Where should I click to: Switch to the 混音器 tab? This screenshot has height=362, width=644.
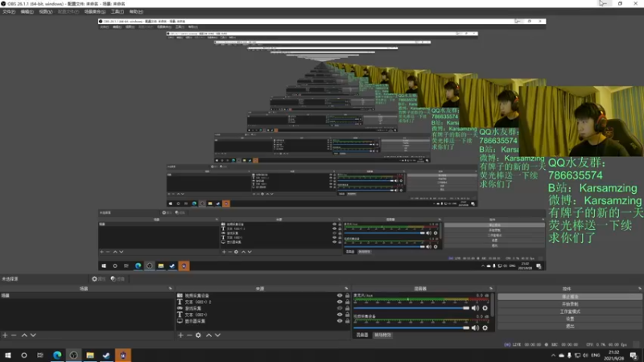tap(361, 335)
